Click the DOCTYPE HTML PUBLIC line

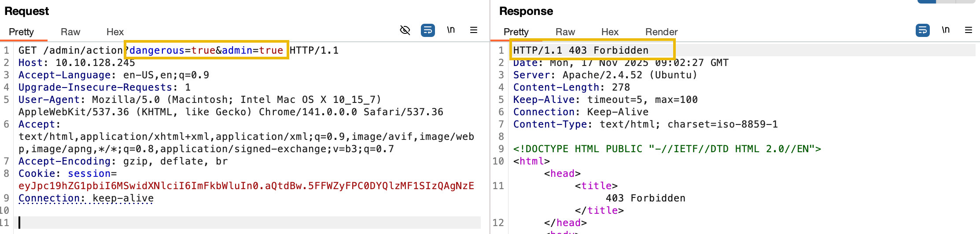click(667, 149)
